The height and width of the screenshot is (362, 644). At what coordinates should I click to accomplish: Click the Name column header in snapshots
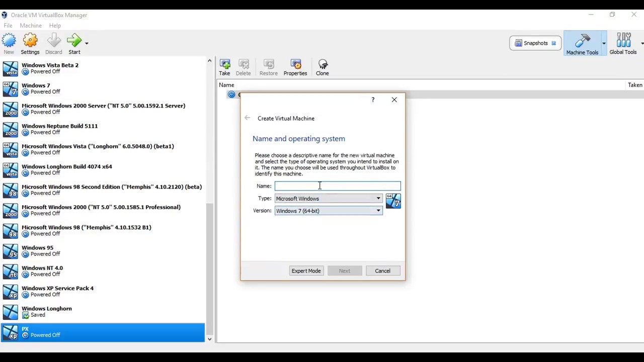point(226,85)
